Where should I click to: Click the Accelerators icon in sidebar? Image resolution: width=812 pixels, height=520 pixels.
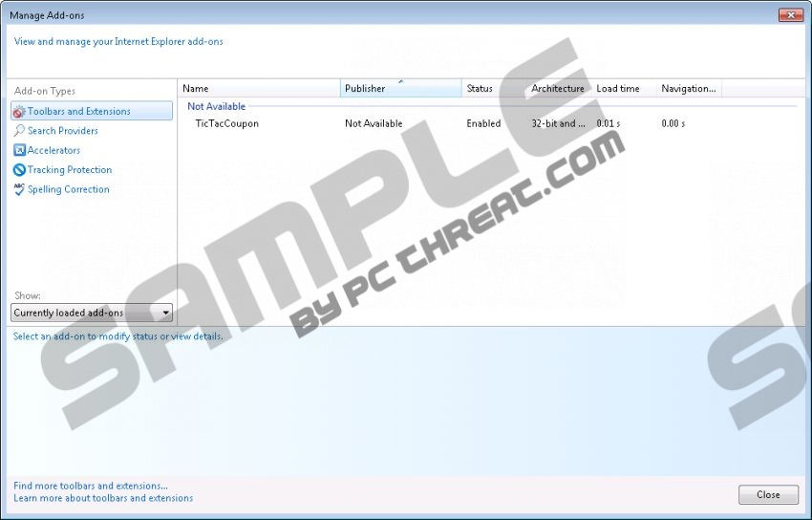click(x=19, y=151)
